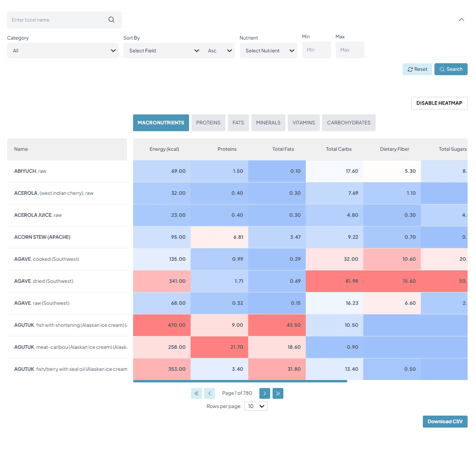Click the 17.60 total carbs cell
This screenshot has height=450, width=476.
pyautogui.click(x=335, y=171)
